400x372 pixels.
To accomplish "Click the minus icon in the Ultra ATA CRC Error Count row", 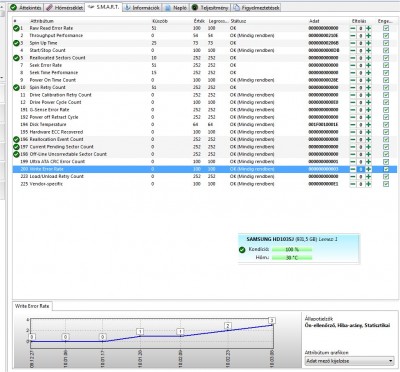I will (353, 162).
